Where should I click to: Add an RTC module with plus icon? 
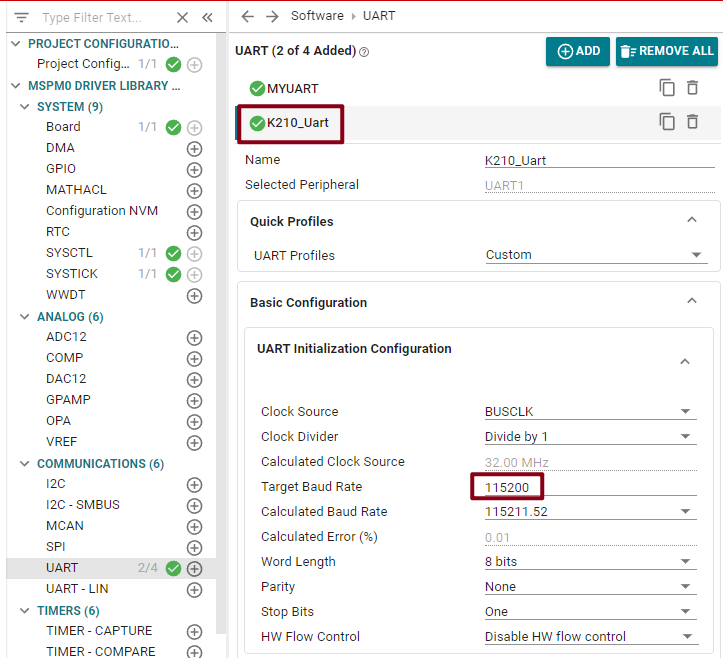[194, 233]
